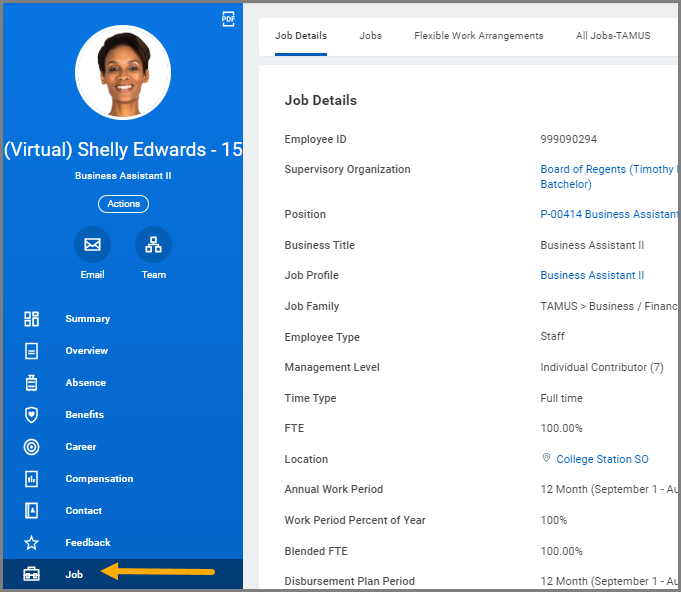Open the Absence sidebar icon
The width and height of the screenshot is (681, 592).
(x=31, y=383)
